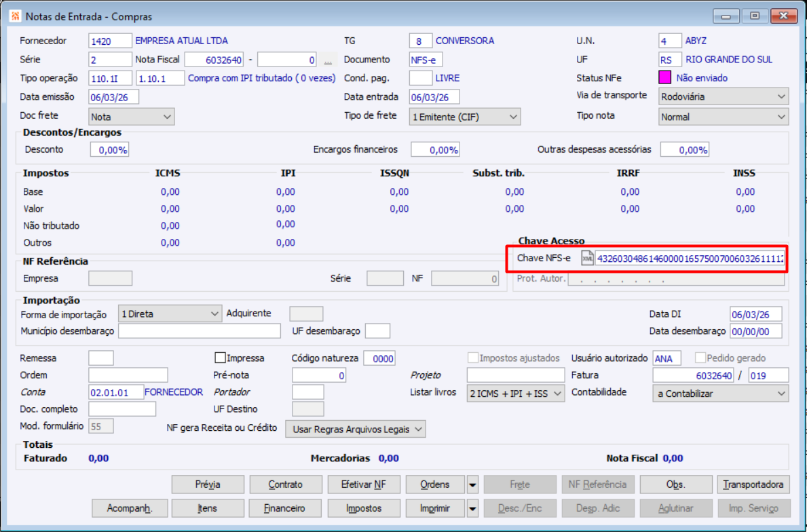Click the Doc. completo field
The width and height of the screenshot is (807, 532).
(x=122, y=409)
